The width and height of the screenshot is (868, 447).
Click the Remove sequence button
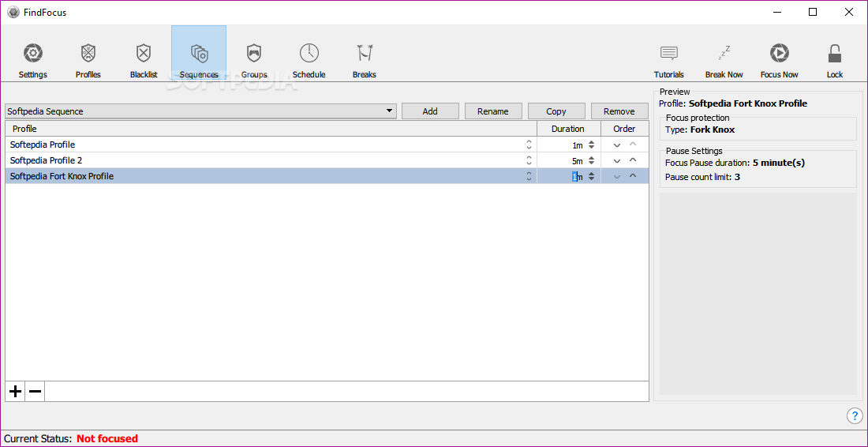click(x=619, y=111)
